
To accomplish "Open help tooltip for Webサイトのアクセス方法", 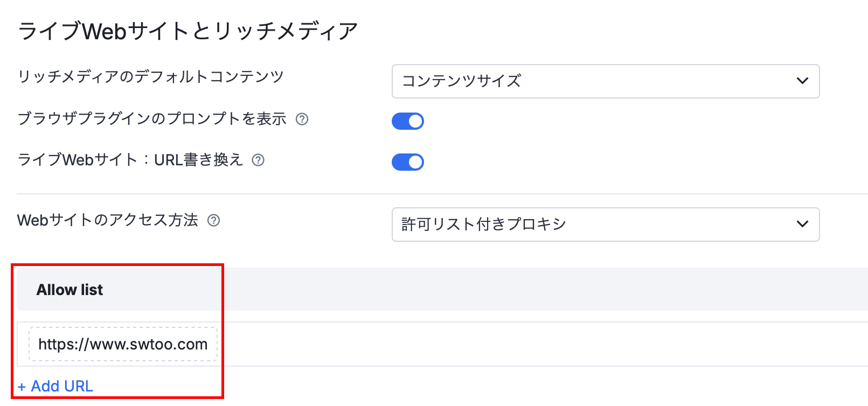I will click(214, 220).
